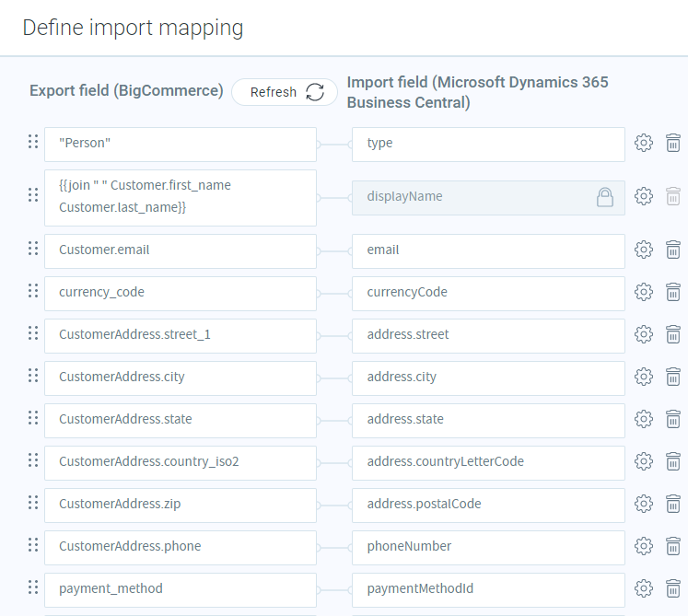This screenshot has width=688, height=616.
Task: Delete the currencyCode mapping row
Action: 673,292
